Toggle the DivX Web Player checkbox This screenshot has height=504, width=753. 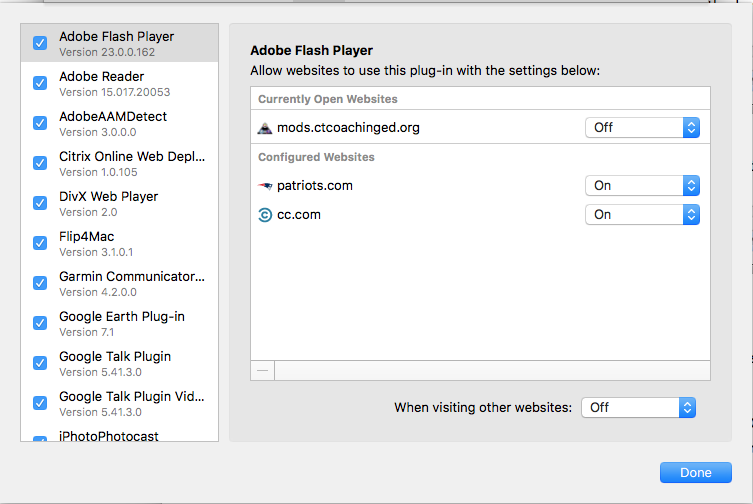point(40,203)
